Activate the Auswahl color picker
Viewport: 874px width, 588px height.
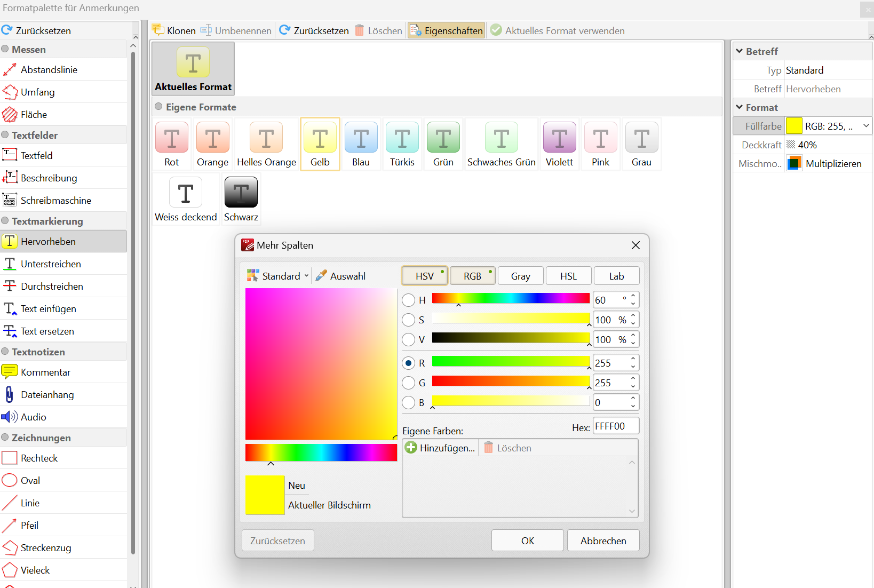coord(341,276)
